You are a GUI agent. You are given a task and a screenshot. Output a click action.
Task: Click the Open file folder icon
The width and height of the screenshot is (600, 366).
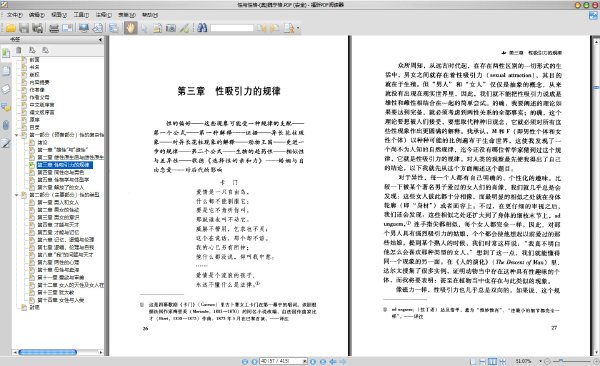[10, 28]
